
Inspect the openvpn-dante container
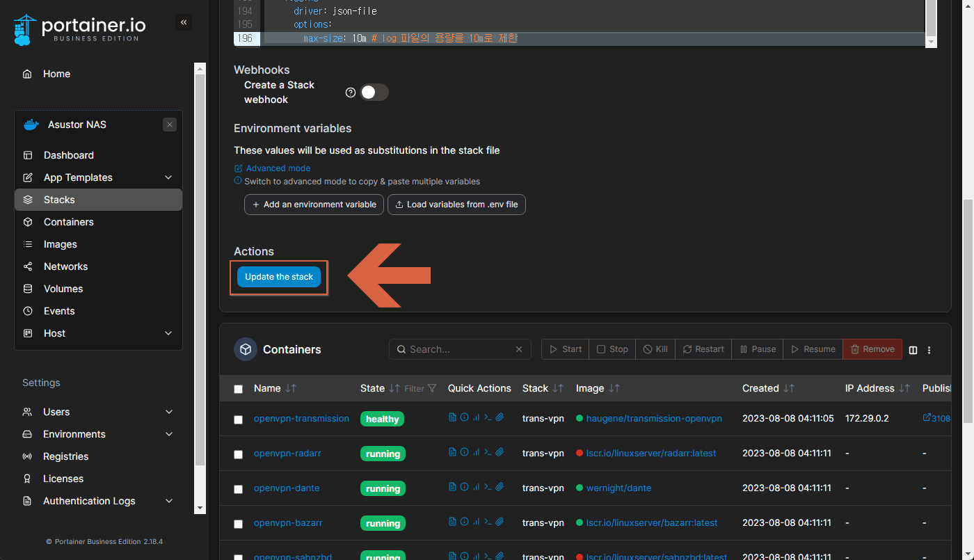coord(464,487)
